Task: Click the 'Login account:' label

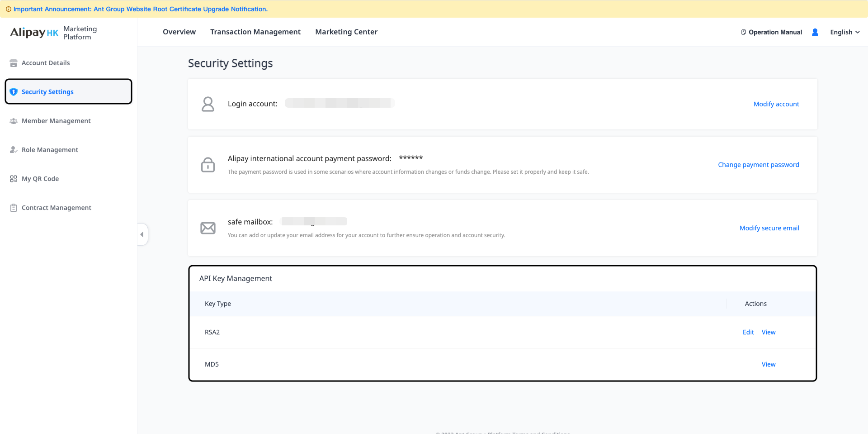Action: [253, 104]
